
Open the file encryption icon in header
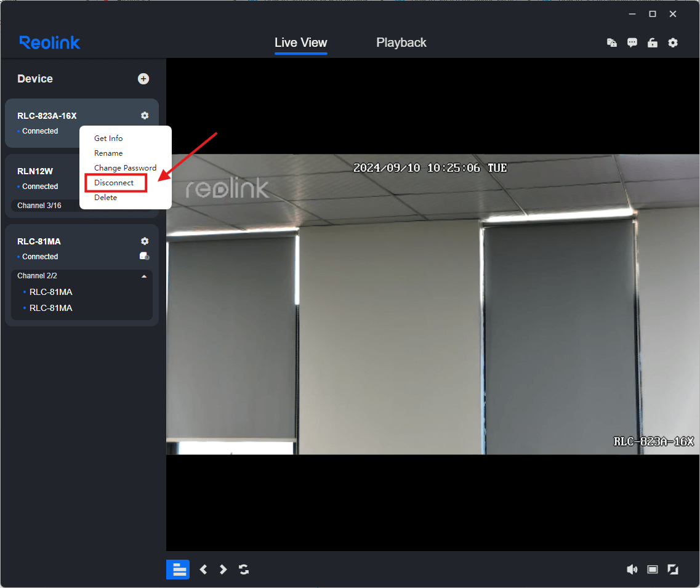(611, 43)
